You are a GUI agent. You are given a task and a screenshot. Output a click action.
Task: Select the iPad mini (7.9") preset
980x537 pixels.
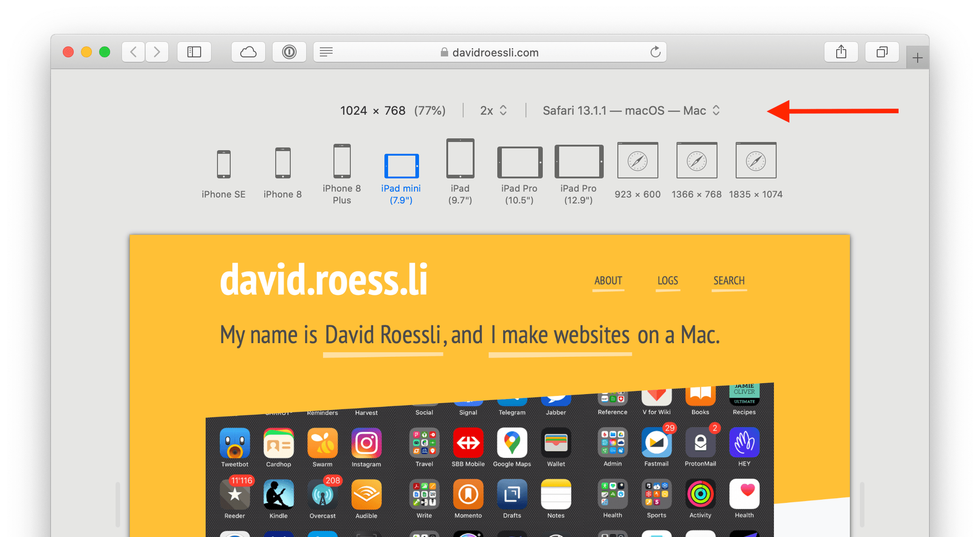401,179
